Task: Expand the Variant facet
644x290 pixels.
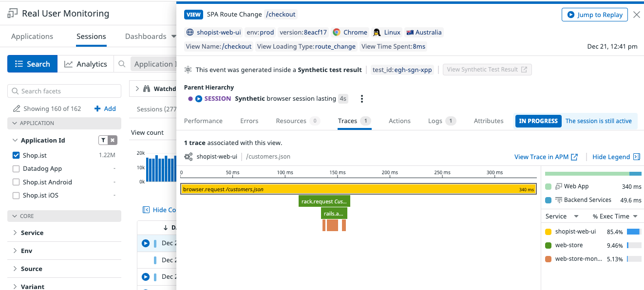Action: 15,287
